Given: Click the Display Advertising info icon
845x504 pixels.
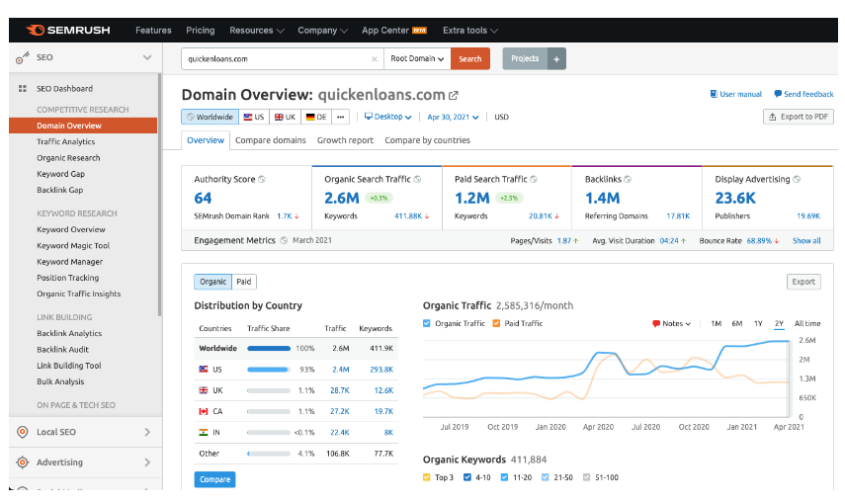Looking at the screenshot, I should click(x=797, y=180).
